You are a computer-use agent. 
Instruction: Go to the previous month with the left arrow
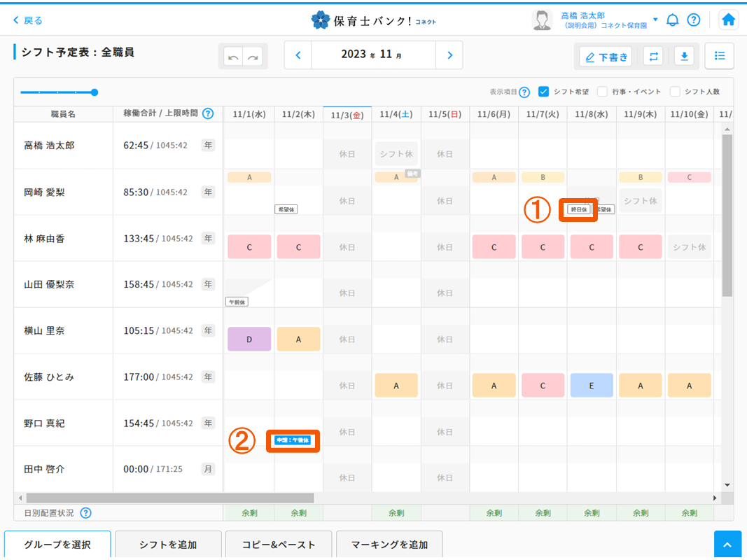[x=297, y=55]
